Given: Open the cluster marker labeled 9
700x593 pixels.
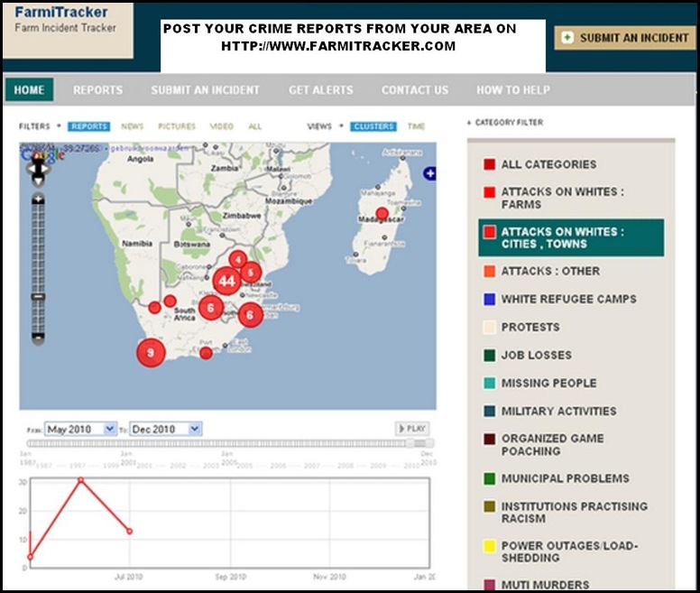Looking at the screenshot, I should [x=151, y=353].
